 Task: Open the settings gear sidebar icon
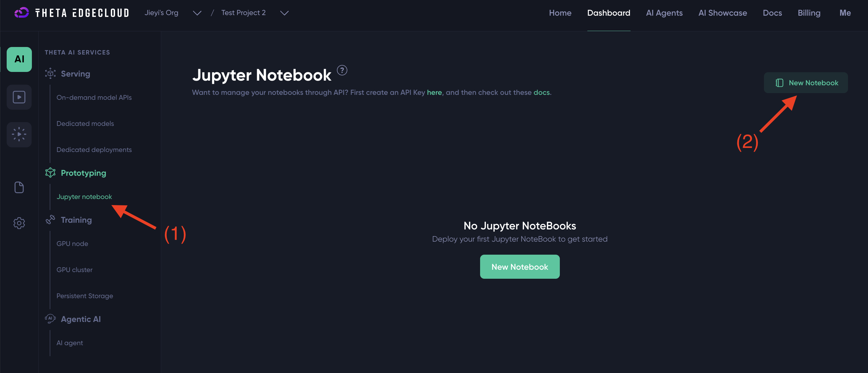coord(19,223)
